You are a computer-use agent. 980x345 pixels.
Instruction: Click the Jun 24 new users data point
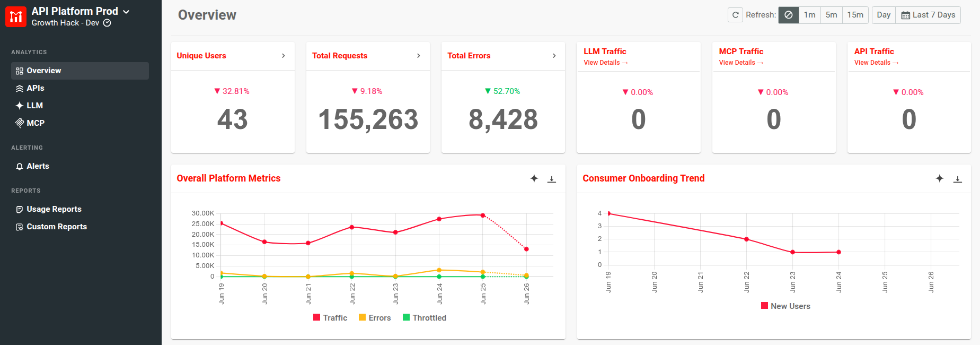838,252
